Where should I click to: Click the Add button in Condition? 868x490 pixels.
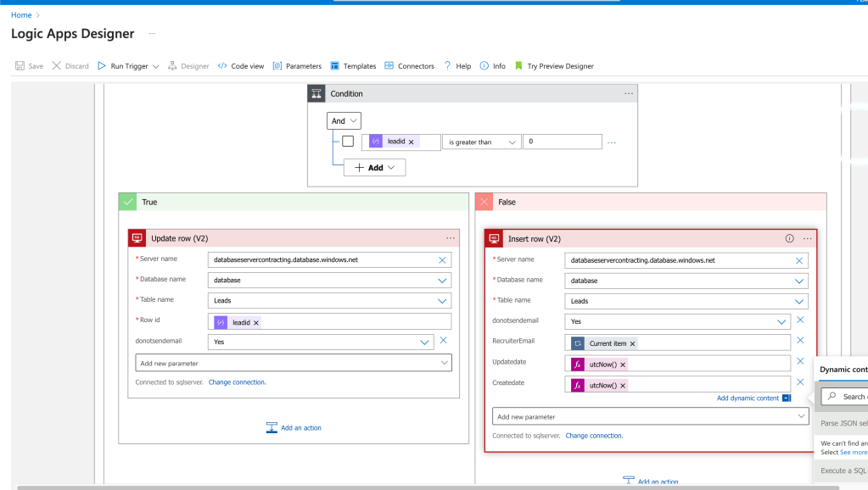tap(375, 168)
